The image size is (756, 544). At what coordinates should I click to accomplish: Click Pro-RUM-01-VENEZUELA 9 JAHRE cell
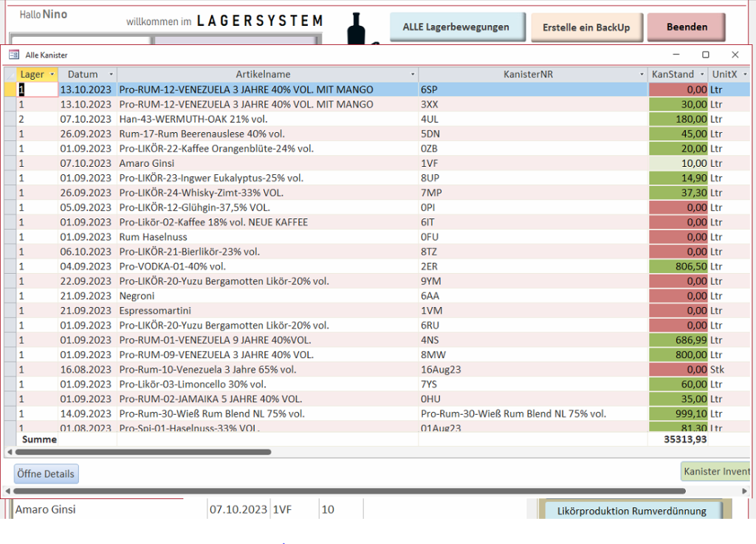(x=267, y=340)
